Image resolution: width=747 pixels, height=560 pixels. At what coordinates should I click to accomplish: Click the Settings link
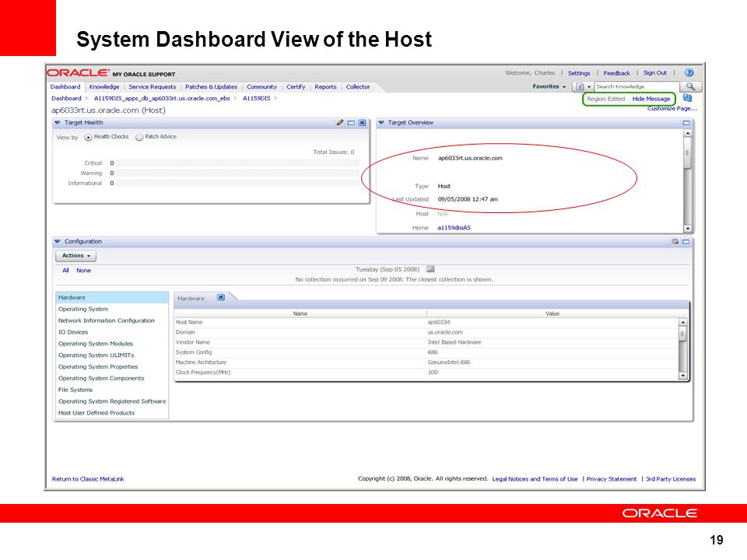(579, 73)
